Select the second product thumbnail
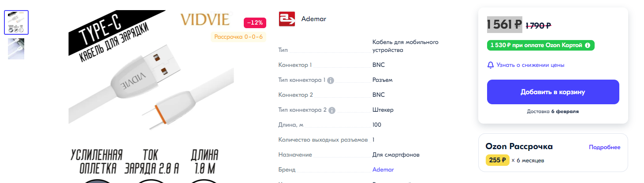This screenshot has width=644, height=183. point(16,48)
